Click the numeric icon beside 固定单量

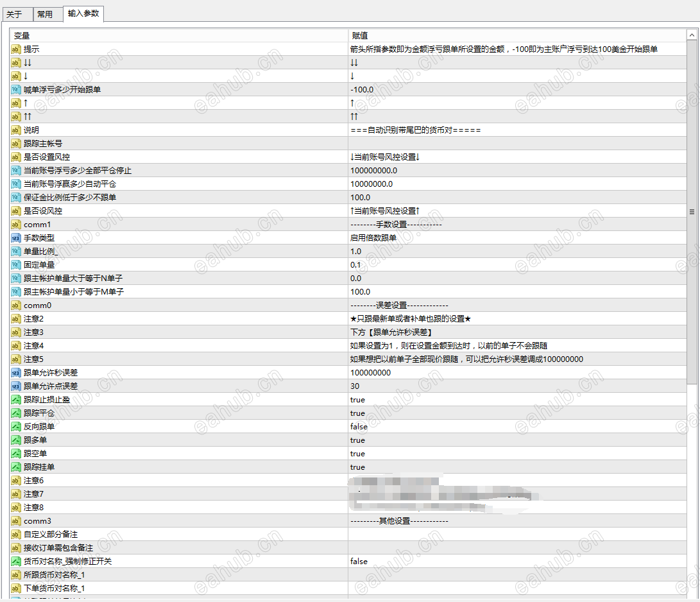click(15, 264)
